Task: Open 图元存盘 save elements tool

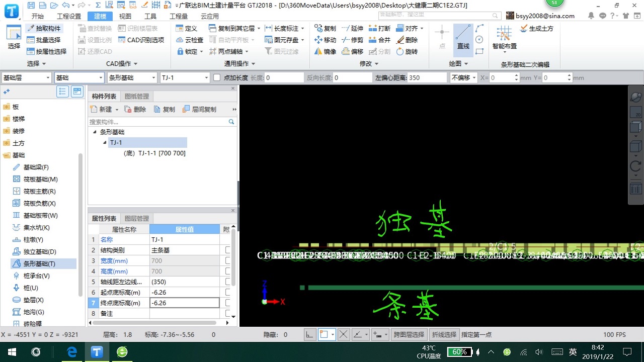Action: pyautogui.click(x=284, y=40)
